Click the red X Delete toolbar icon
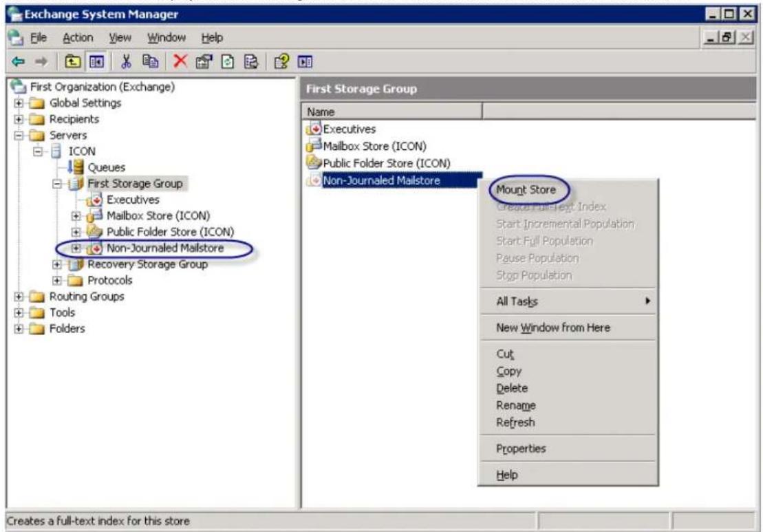This screenshot has width=763, height=532. [180, 61]
